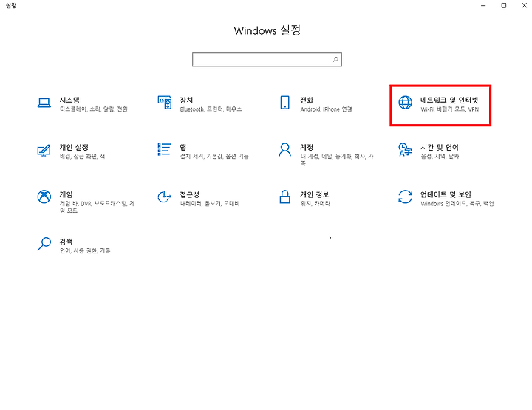Open the 업데이트 및 보안 sync icon
This screenshot has width=532, height=410.
[x=405, y=197]
